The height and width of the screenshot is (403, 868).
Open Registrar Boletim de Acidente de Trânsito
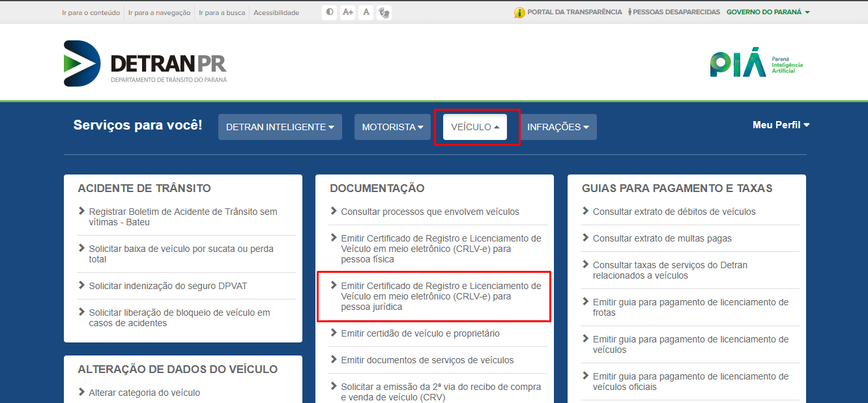coord(183,217)
